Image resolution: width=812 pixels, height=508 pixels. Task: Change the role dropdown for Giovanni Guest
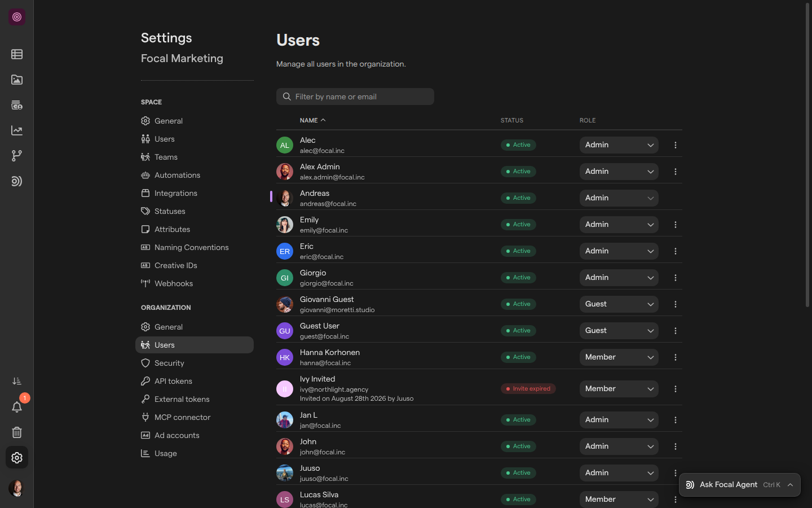point(619,304)
